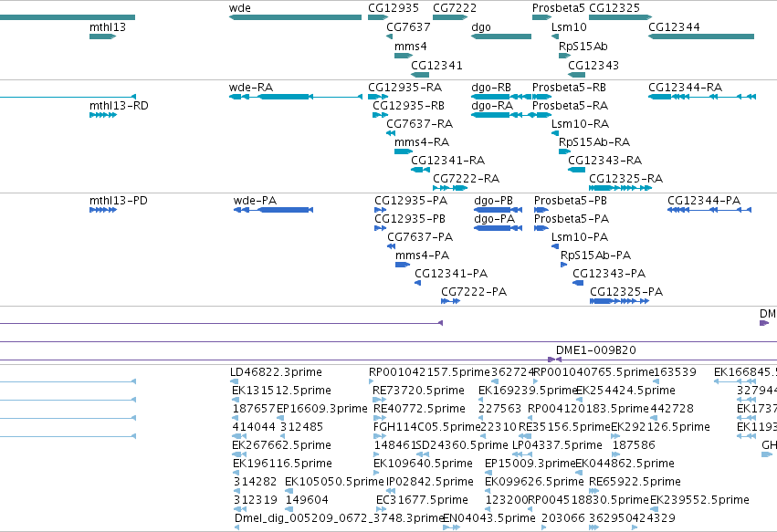Select the dgo-PA protein
The image size is (777, 532).
[x=498, y=228]
